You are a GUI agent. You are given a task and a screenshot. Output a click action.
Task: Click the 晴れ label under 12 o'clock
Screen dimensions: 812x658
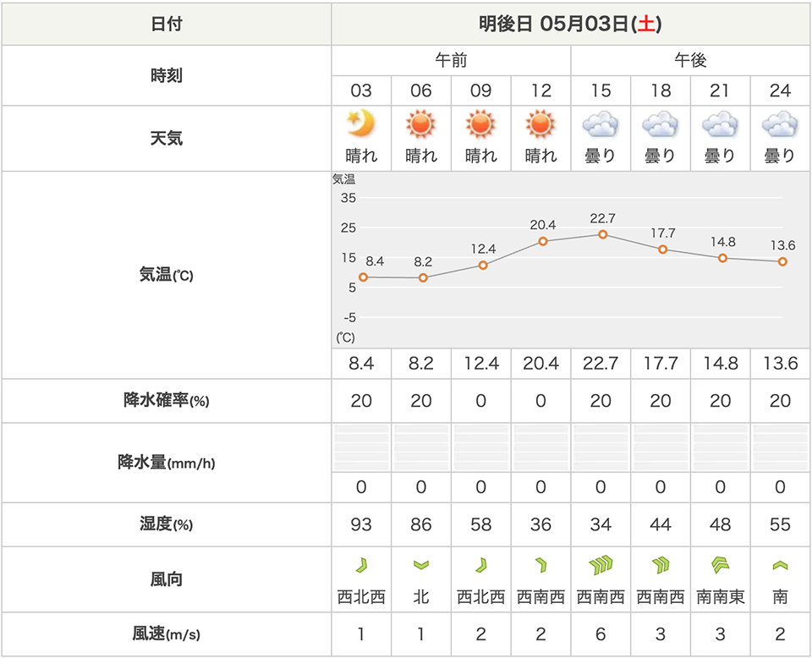540,156
